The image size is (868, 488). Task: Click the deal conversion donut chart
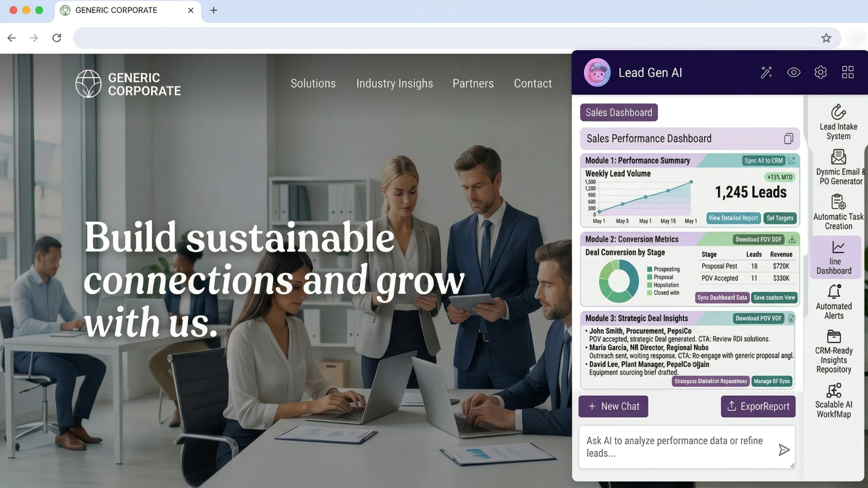click(618, 281)
